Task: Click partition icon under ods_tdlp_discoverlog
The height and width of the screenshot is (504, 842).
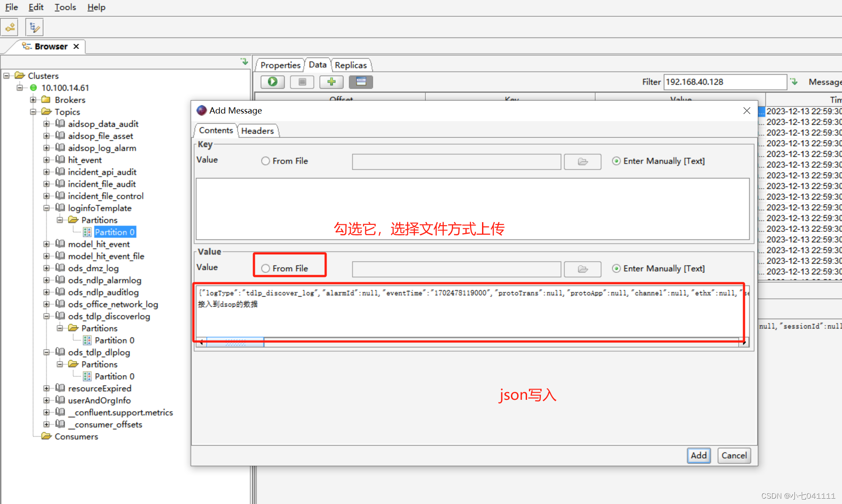Action: point(87,340)
